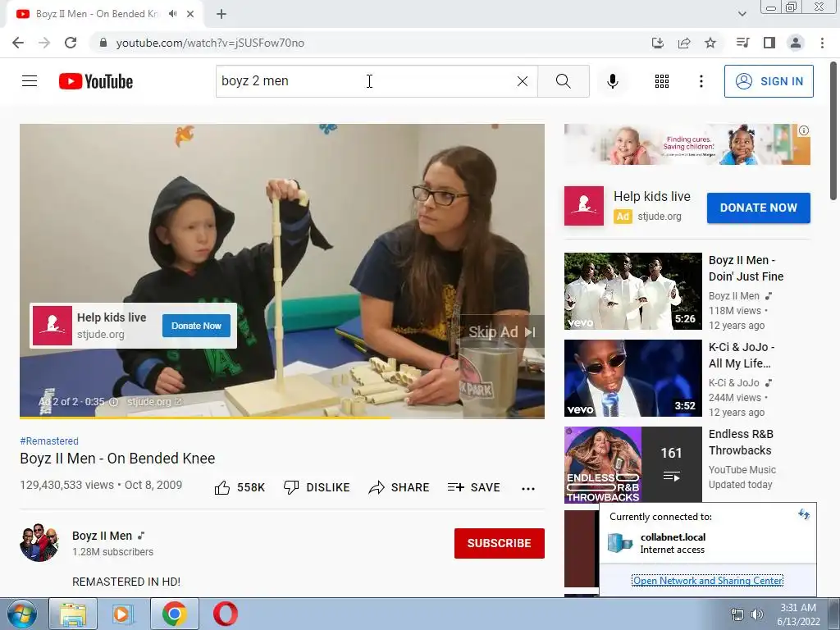Open the K-Ci & JoJo video thumbnail
This screenshot has height=630, width=840.
(632, 378)
